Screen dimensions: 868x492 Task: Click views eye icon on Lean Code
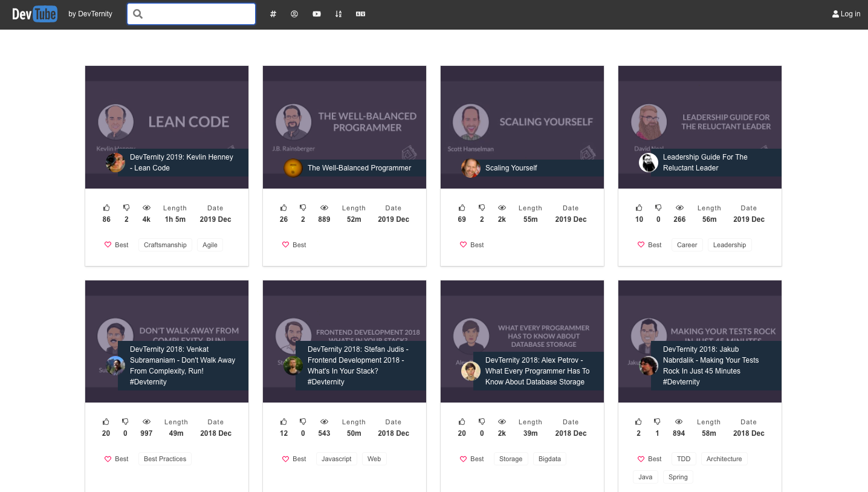click(146, 208)
